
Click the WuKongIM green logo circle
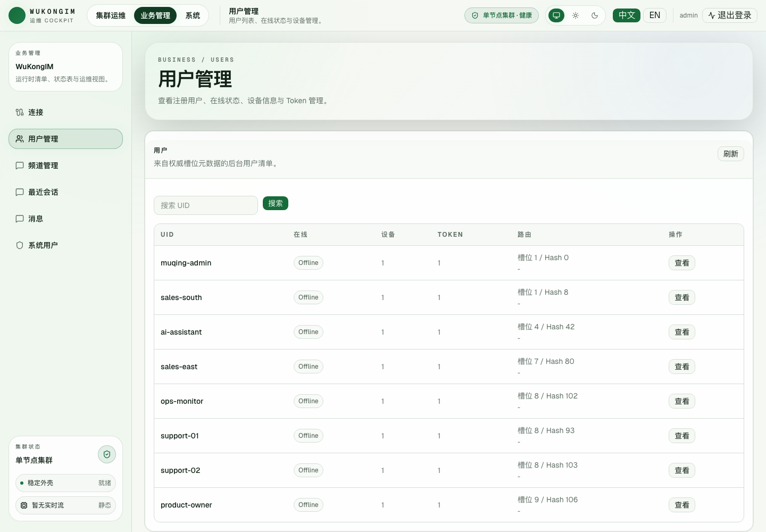(17, 15)
